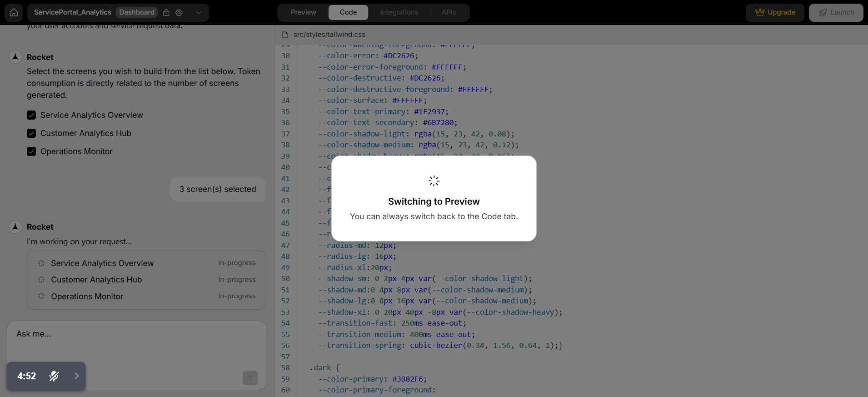The width and height of the screenshot is (868, 397).
Task: Click the Switching to Preview heading
Action: 434,201
